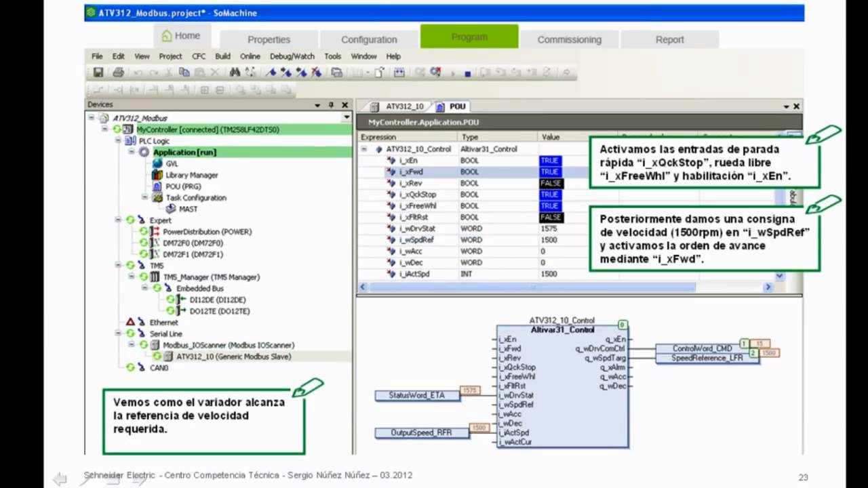The image size is (868, 488).
Task: Click the Find/Replace icon next to binoculars
Action: 250,72
